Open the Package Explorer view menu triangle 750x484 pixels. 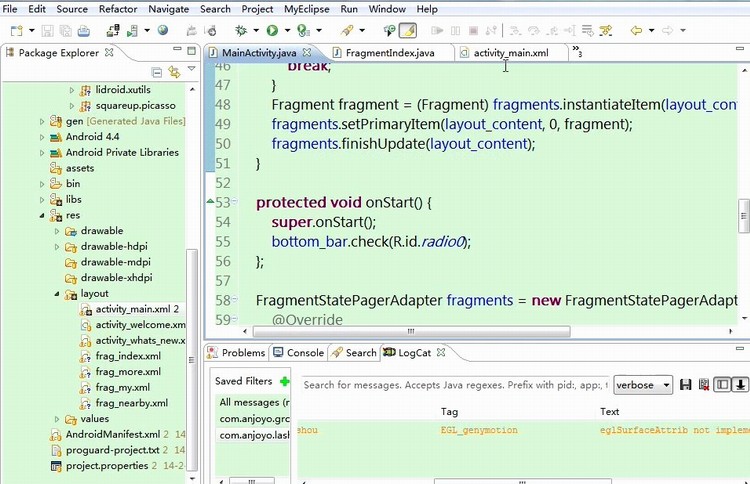(x=192, y=69)
